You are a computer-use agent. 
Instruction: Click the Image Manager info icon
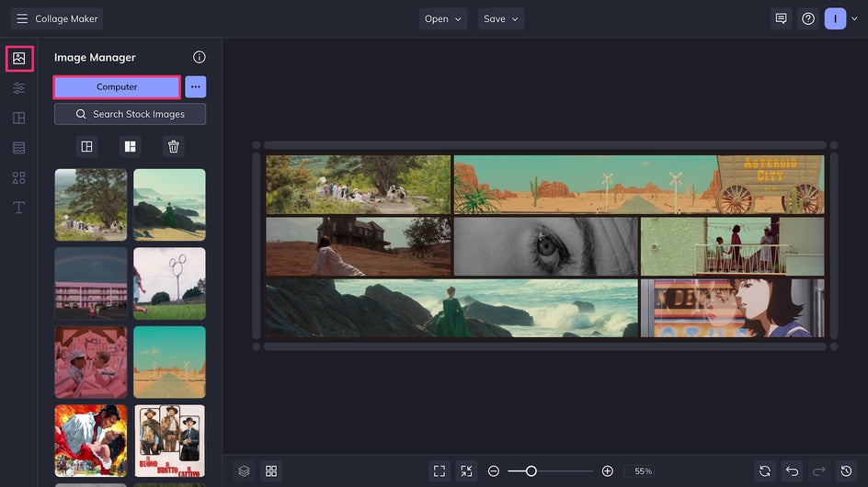[x=199, y=57]
